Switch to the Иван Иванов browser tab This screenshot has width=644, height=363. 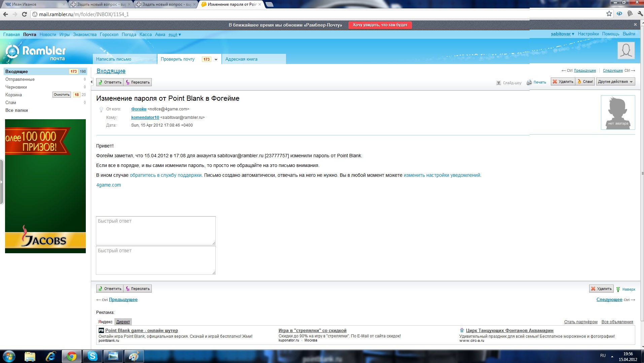pyautogui.click(x=34, y=4)
